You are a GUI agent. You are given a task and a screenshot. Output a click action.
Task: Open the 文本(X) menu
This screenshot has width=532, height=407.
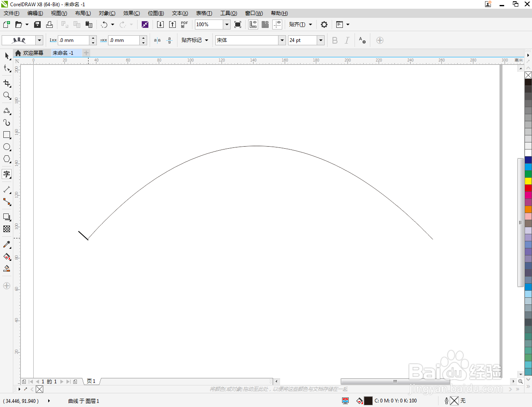[180, 13]
